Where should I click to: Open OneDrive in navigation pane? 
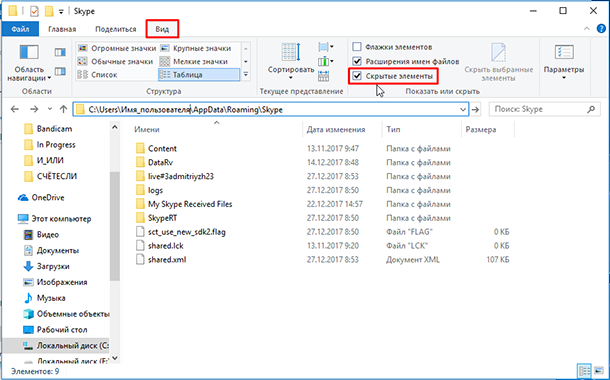(48, 198)
